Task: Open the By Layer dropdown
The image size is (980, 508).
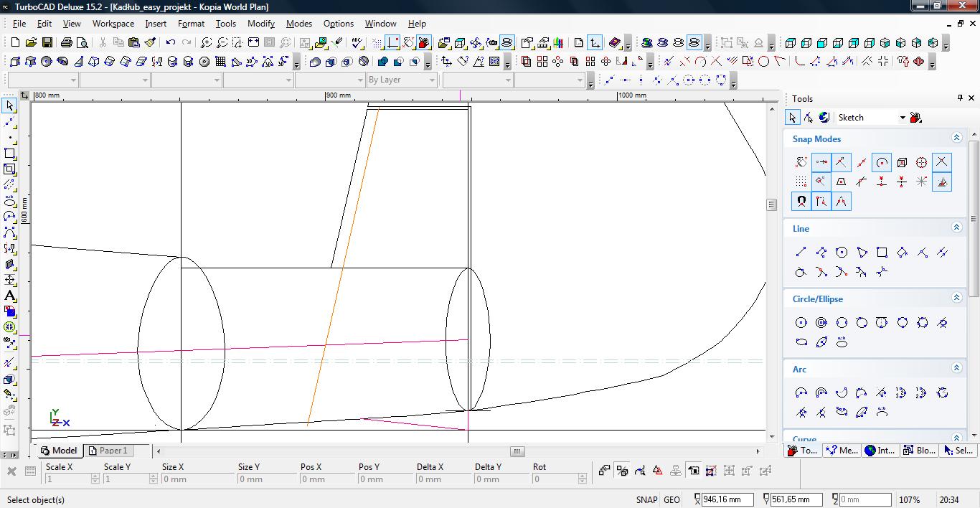Action: click(x=431, y=80)
